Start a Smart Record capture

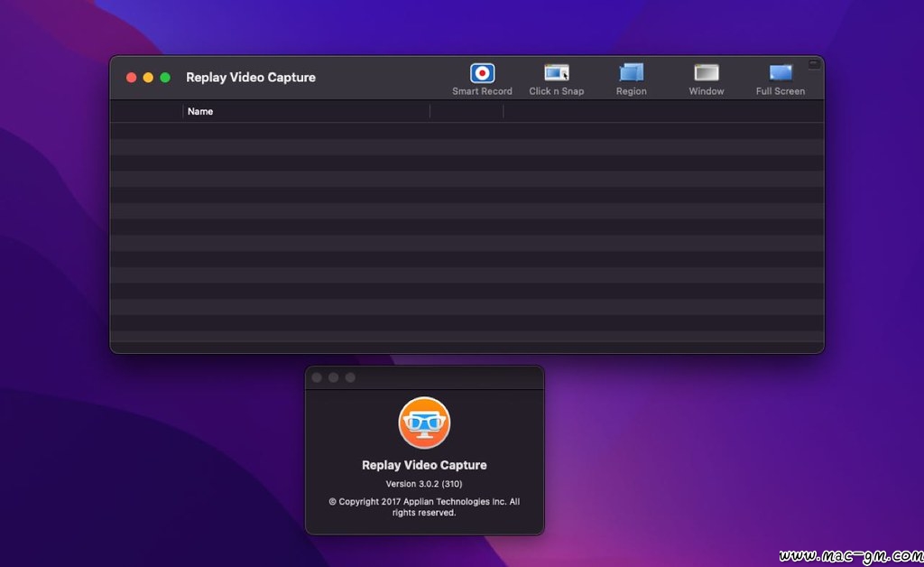(482, 79)
